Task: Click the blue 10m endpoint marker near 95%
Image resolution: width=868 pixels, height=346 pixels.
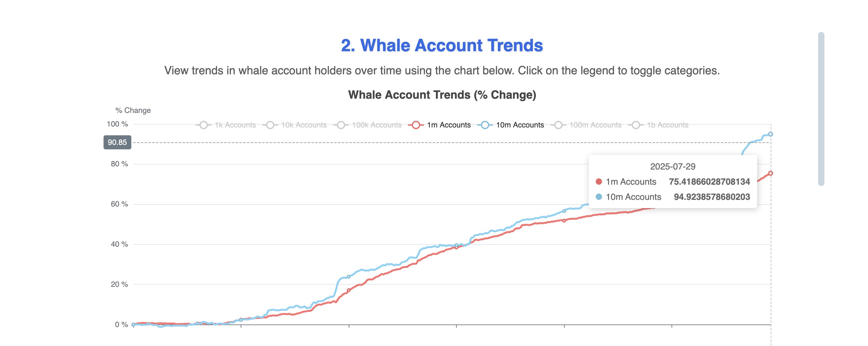Action: coord(770,134)
